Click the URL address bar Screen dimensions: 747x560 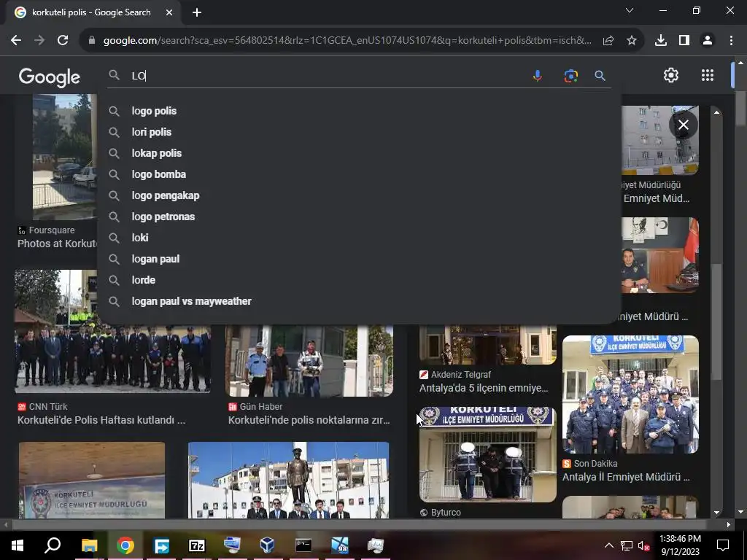click(x=347, y=41)
